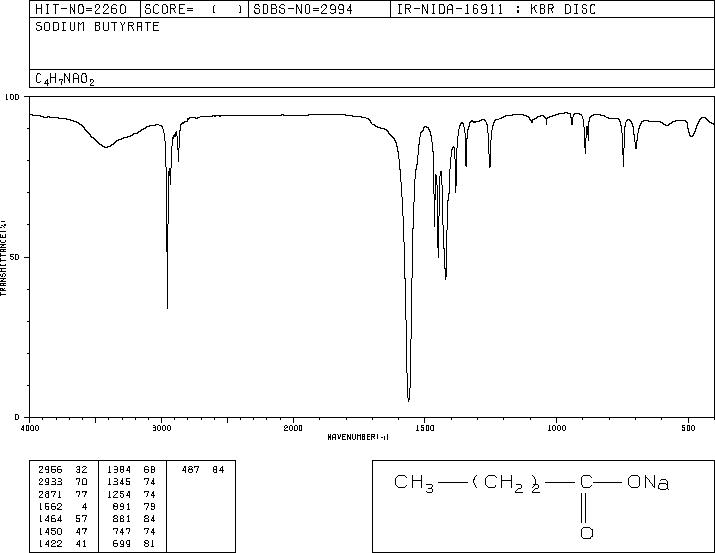Screen dimensions: 715x553
Task: Click the 3000 wavenumber axis label
Action: [161, 428]
